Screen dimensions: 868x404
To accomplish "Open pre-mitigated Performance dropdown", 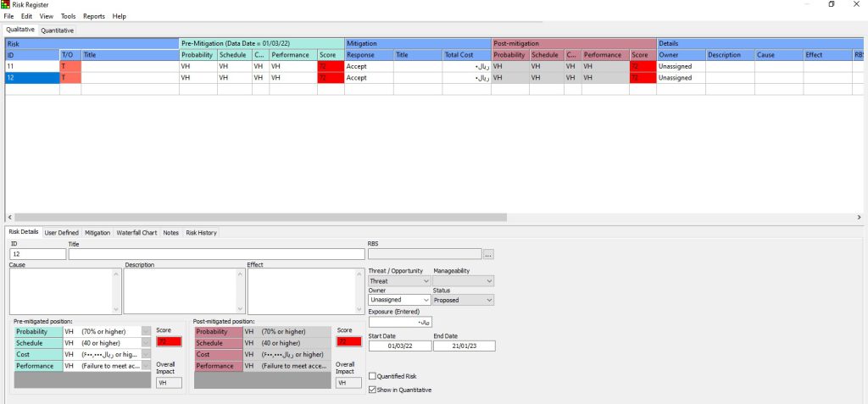I will (146, 367).
